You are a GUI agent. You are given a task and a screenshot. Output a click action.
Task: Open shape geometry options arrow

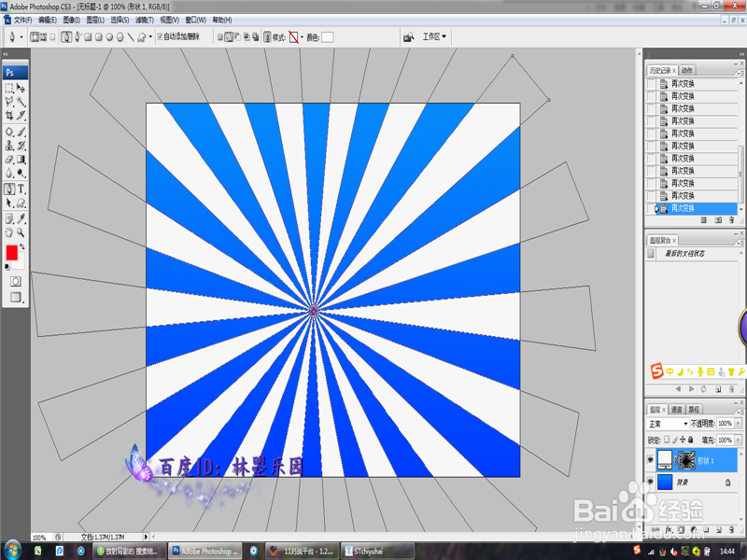(151, 37)
